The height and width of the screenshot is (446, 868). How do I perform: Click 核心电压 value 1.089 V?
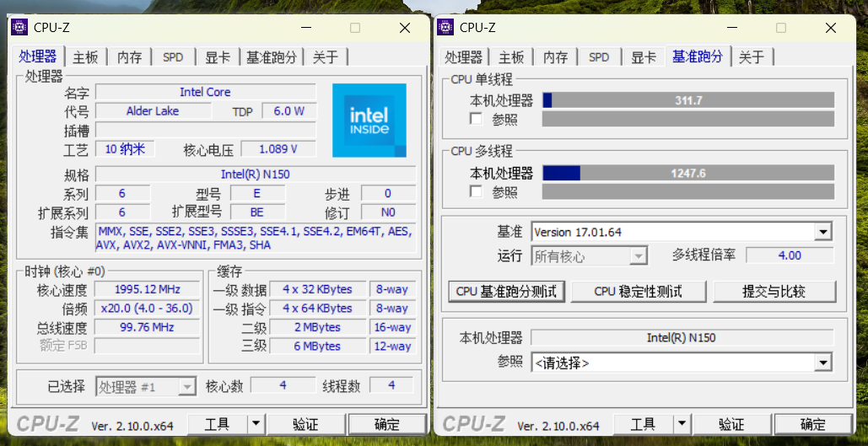(x=278, y=149)
